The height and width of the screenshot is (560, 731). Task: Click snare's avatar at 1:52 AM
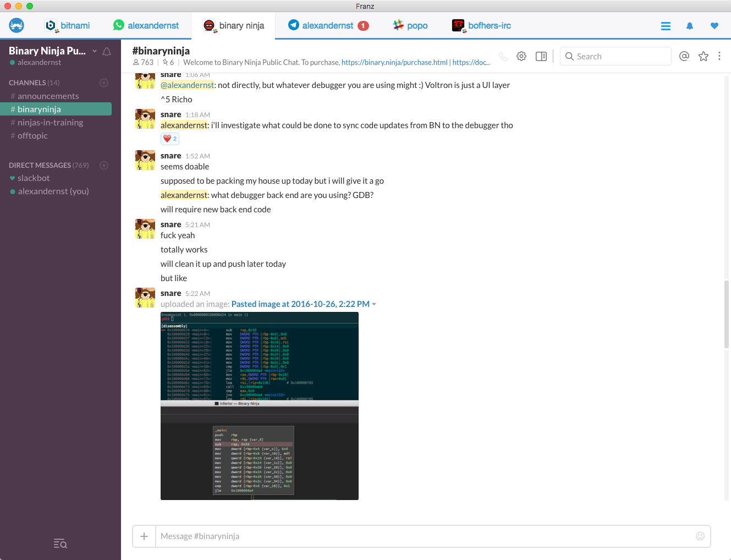[x=145, y=160]
